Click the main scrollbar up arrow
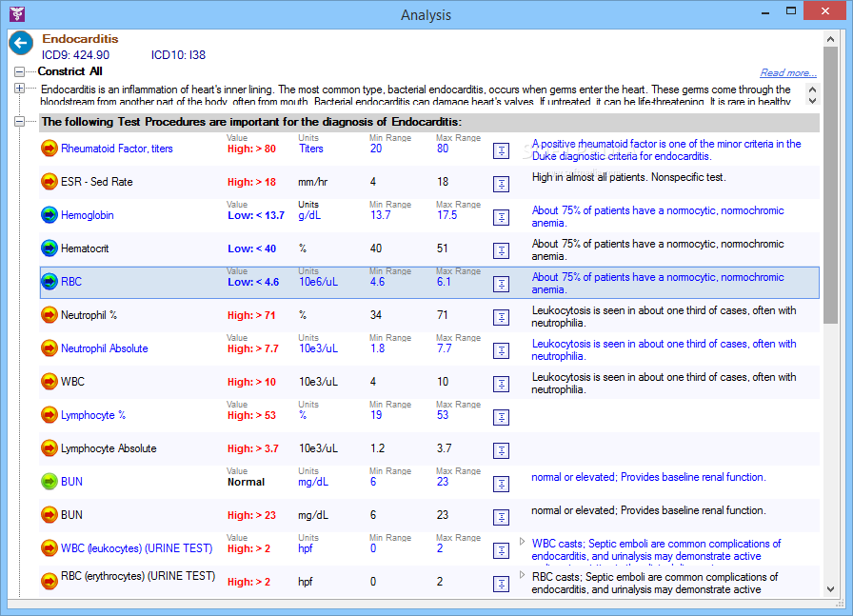Screen dimensions: 853x616 tap(830, 39)
